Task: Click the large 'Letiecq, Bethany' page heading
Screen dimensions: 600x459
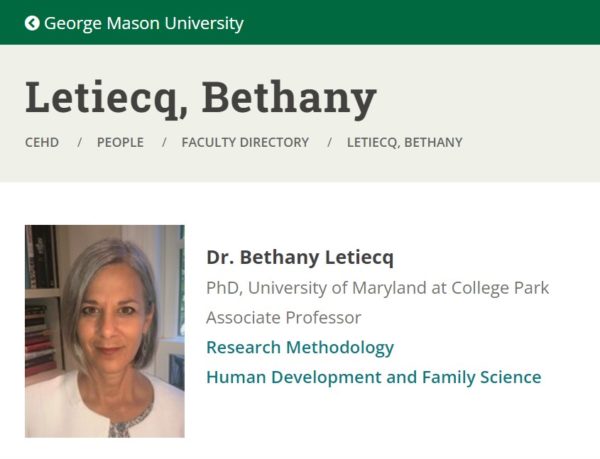Action: [201, 98]
